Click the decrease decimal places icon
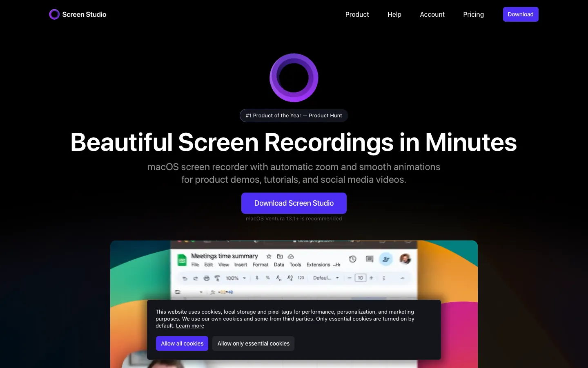Image resolution: width=588 pixels, height=368 pixels. coord(278,278)
